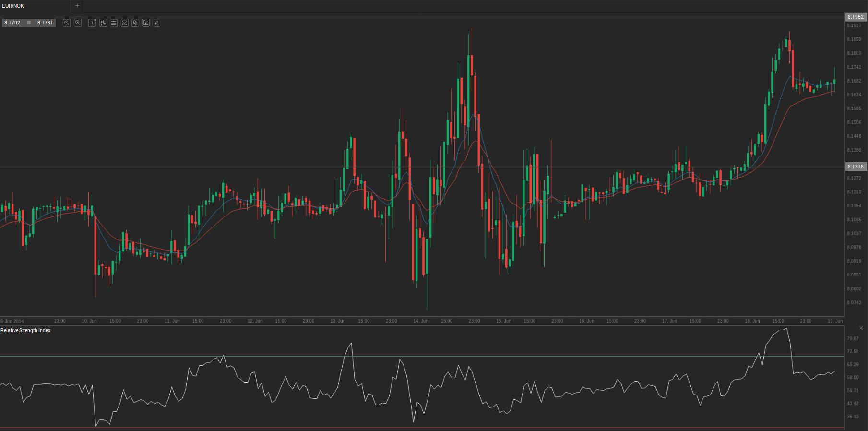Click the 65.29 RSI axis value
This screenshot has height=431, width=868.
[x=853, y=364]
